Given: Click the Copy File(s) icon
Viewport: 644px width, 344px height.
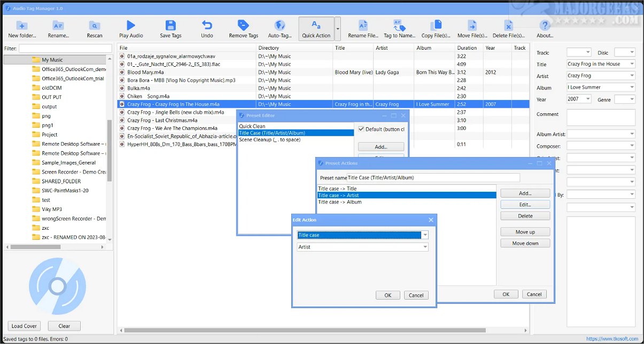Looking at the screenshot, I should click(436, 25).
